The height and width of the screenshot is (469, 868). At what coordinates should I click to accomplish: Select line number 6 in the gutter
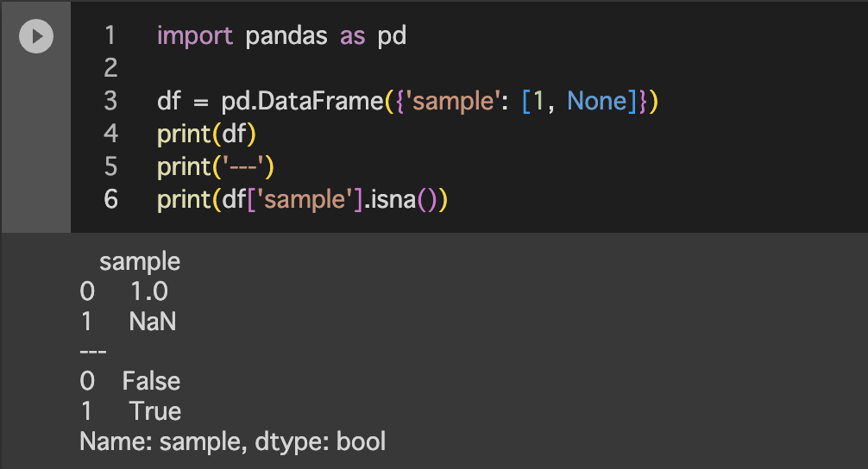110,198
